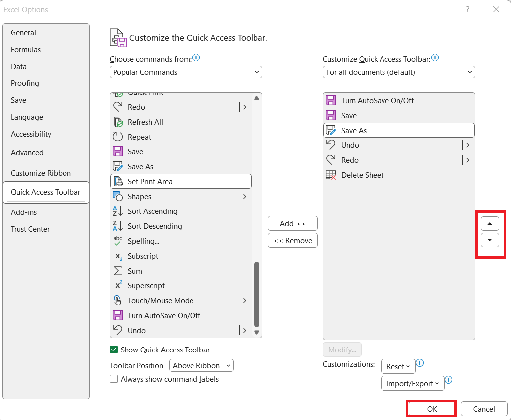Click the Undo icon in left commands list
This screenshot has height=420, width=511.
click(117, 330)
